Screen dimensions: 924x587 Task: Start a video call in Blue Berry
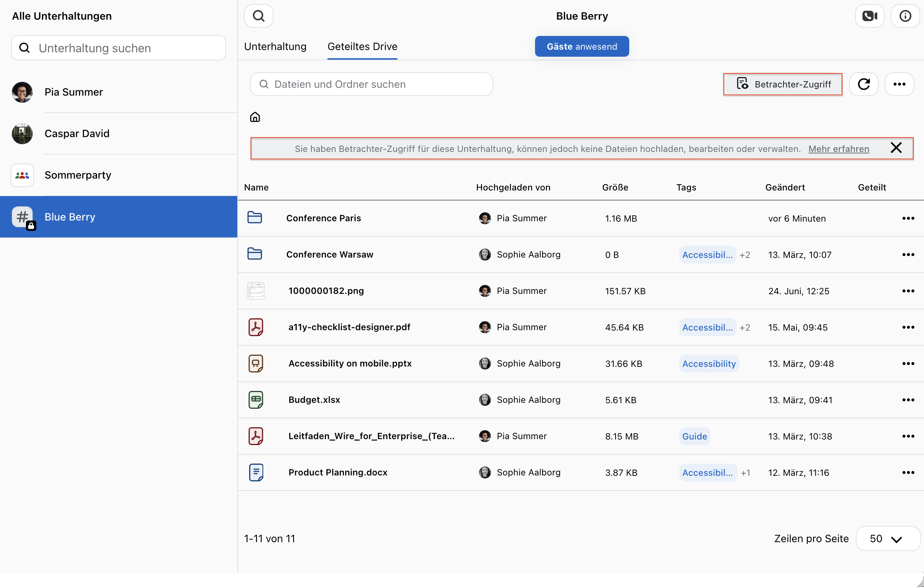[x=869, y=16]
